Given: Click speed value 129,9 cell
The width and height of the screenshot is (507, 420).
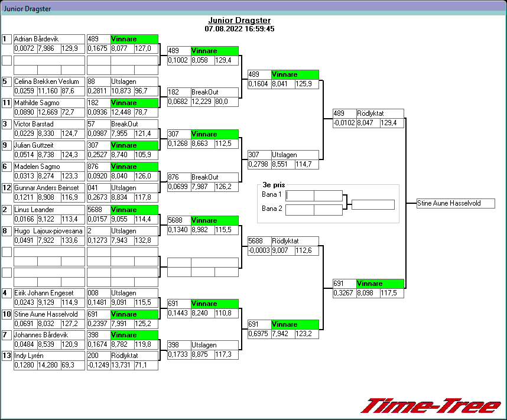Looking at the screenshot, I should (x=73, y=48).
